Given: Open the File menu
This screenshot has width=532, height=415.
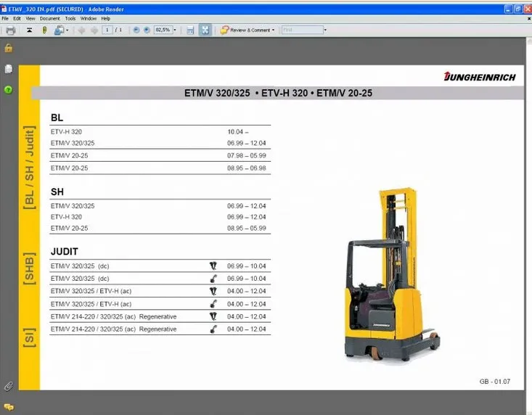Looking at the screenshot, I should 5,19.
